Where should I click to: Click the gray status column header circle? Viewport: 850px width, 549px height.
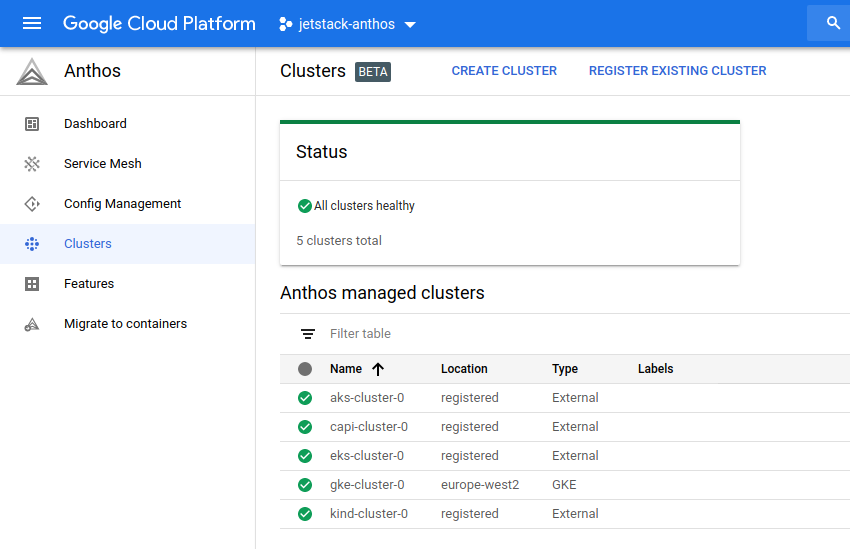(305, 369)
